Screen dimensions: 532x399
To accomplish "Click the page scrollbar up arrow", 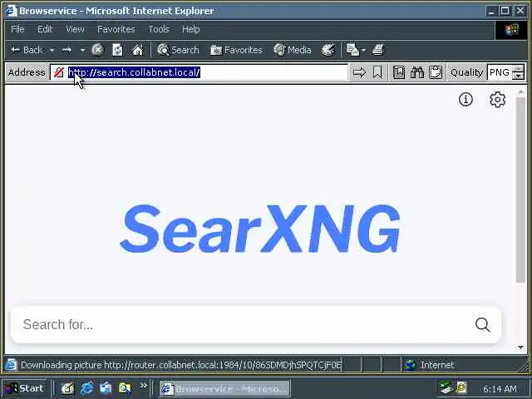I will [520, 92].
